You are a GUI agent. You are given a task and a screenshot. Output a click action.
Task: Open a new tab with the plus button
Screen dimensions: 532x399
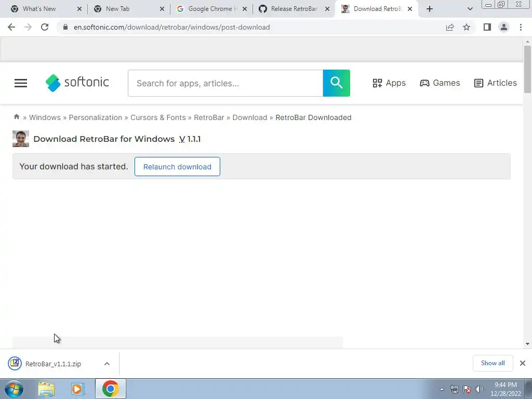[430, 9]
